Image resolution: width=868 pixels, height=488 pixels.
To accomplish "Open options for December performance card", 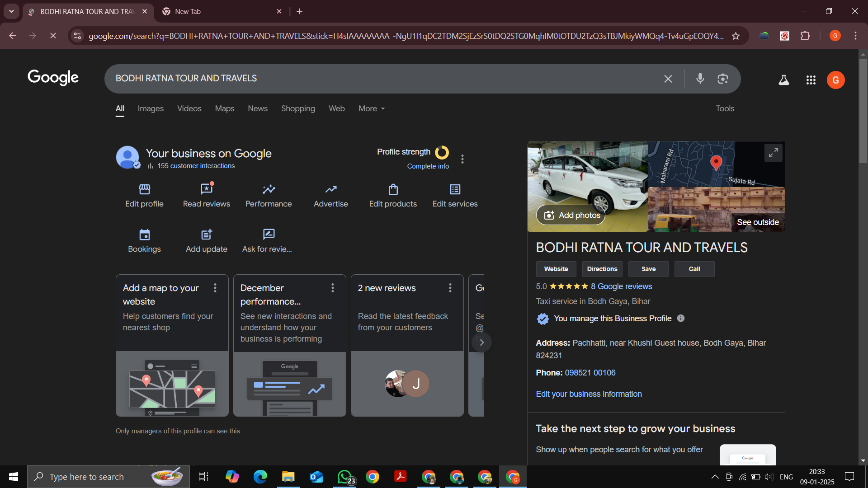I will [x=333, y=288].
